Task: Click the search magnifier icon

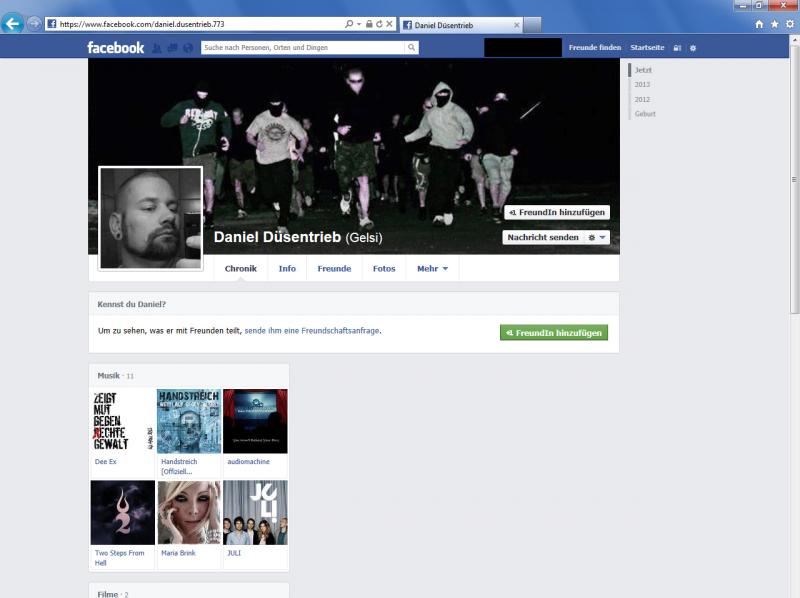Action: 410,46
